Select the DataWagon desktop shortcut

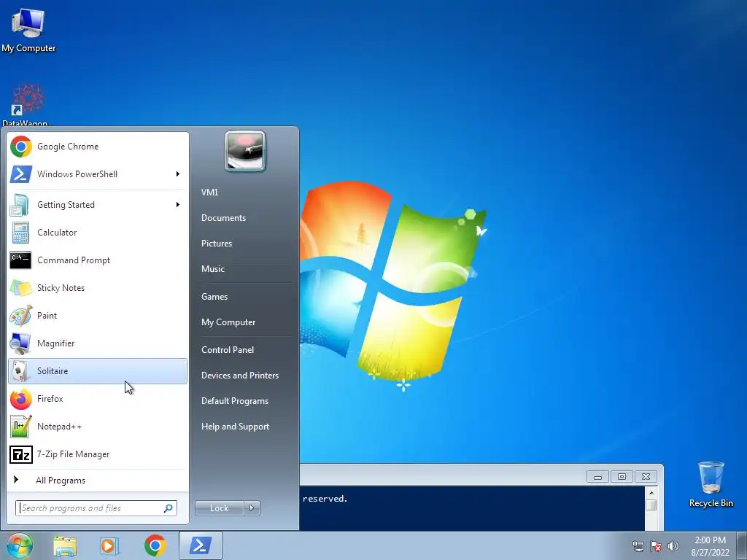pyautogui.click(x=26, y=105)
